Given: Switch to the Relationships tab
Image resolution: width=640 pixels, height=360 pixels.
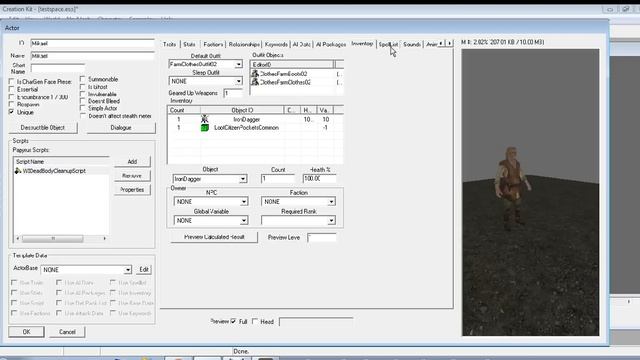Looking at the screenshot, I should [x=244, y=44].
